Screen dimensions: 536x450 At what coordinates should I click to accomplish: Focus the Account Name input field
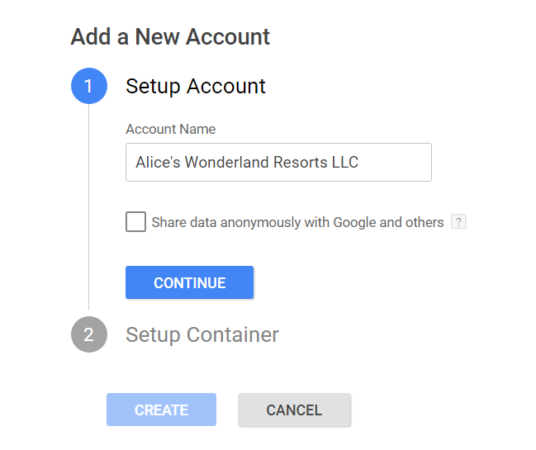[x=279, y=162]
